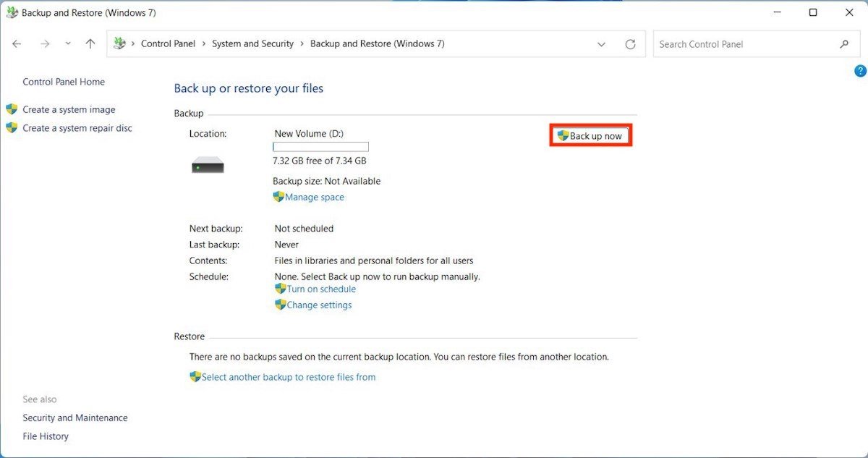The image size is (868, 458).
Task: Maximize the Backup and Restore window
Action: [813, 12]
